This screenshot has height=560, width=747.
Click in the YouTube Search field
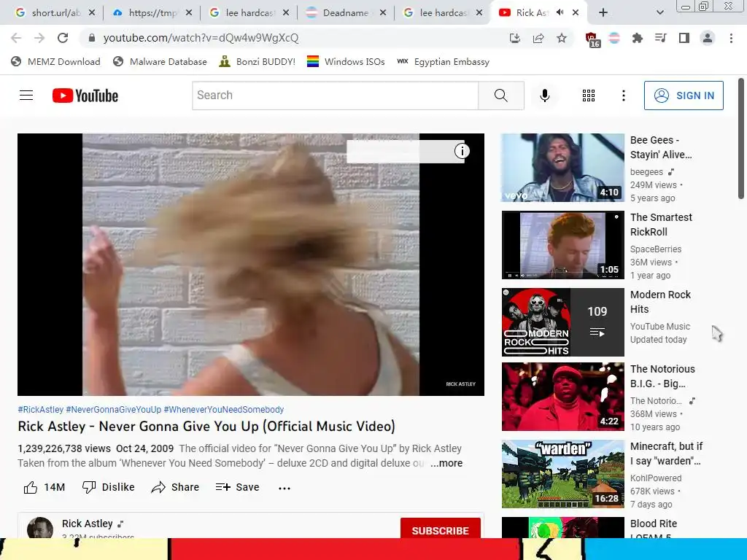[335, 96]
